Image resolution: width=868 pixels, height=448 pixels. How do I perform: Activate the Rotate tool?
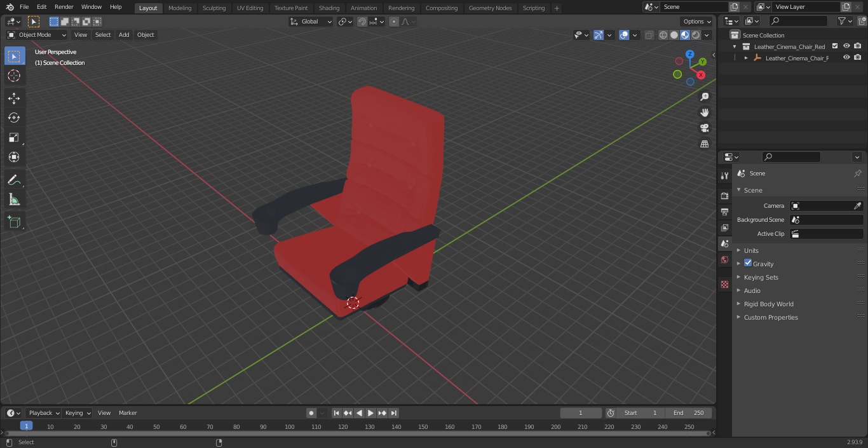(14, 118)
